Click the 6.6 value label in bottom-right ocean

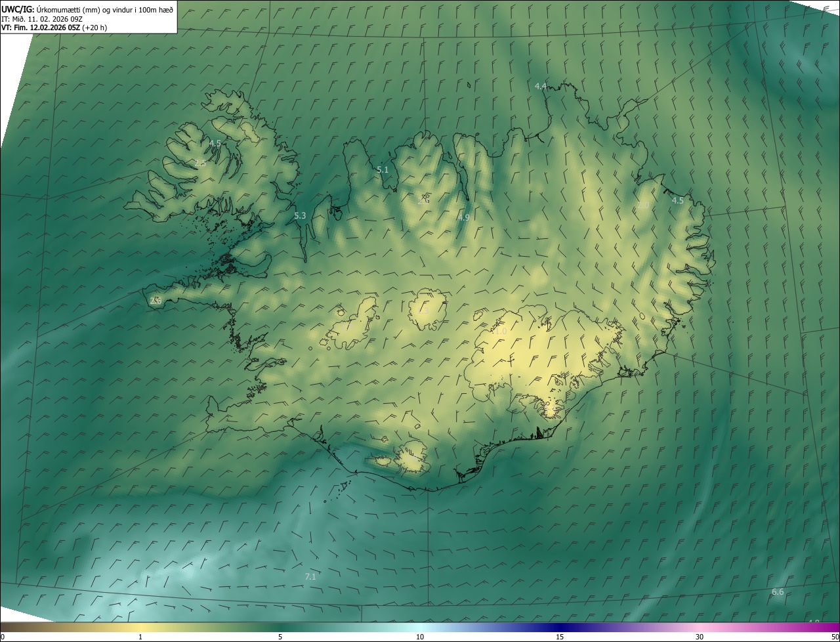point(778,591)
